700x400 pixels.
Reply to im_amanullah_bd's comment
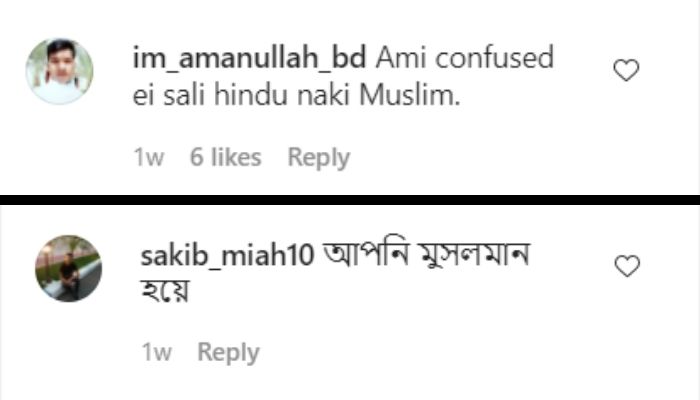click(x=318, y=157)
